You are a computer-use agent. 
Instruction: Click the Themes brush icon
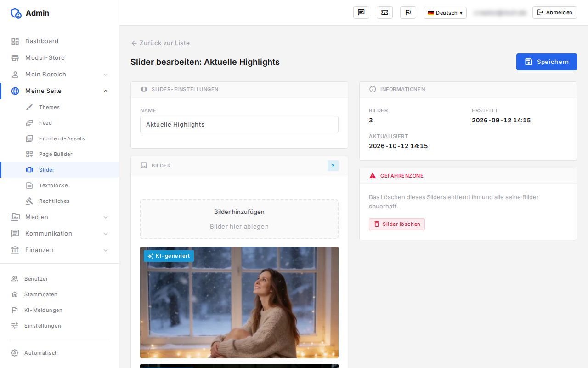click(x=29, y=107)
